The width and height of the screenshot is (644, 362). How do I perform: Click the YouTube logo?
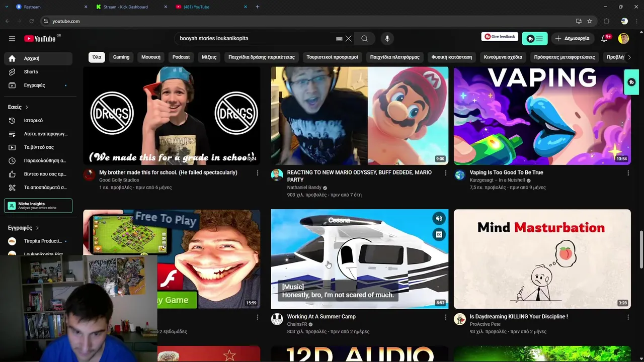[40, 39]
